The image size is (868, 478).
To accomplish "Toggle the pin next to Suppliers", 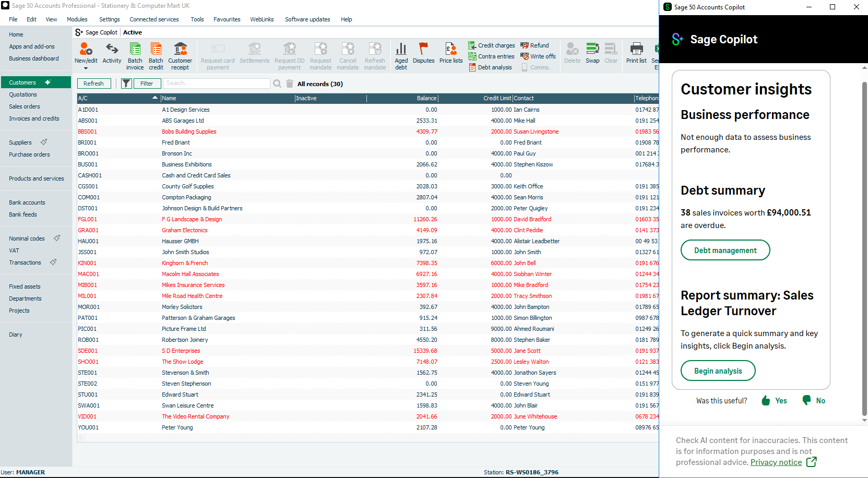I will [x=44, y=142].
